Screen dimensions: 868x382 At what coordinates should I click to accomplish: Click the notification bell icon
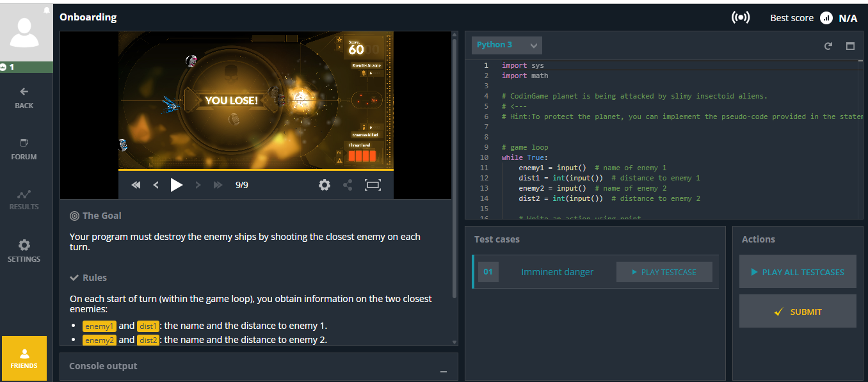[46, 10]
